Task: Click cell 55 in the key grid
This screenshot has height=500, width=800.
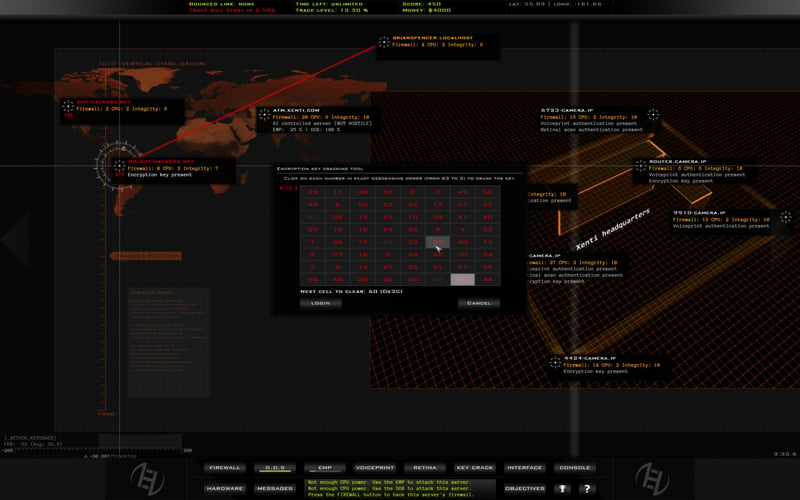Action: (413, 205)
